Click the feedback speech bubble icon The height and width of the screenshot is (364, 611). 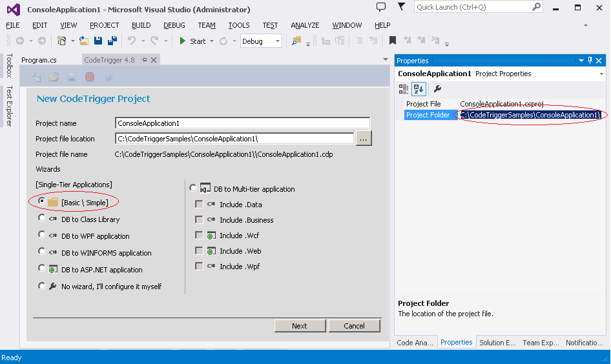[381, 7]
